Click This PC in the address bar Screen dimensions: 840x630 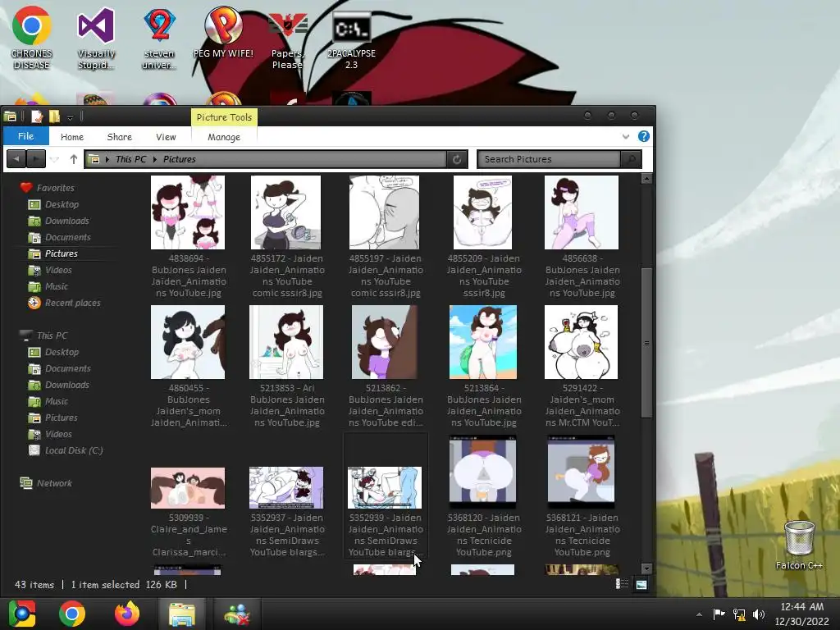[130, 159]
